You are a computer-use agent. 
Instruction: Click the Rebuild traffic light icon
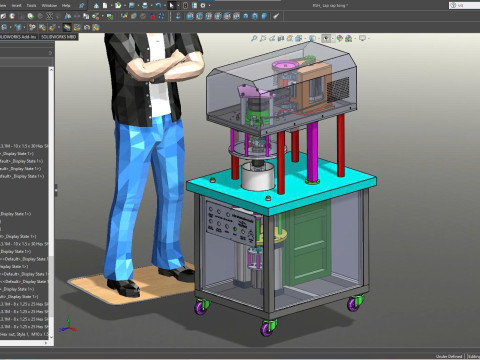[186, 6]
